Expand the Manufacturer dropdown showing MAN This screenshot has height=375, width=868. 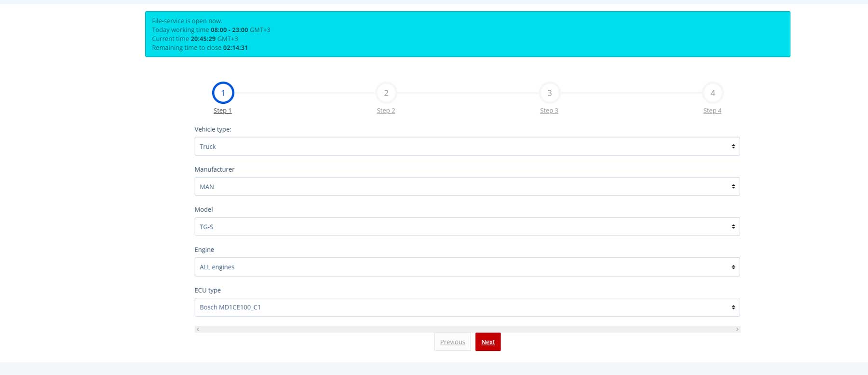point(467,186)
